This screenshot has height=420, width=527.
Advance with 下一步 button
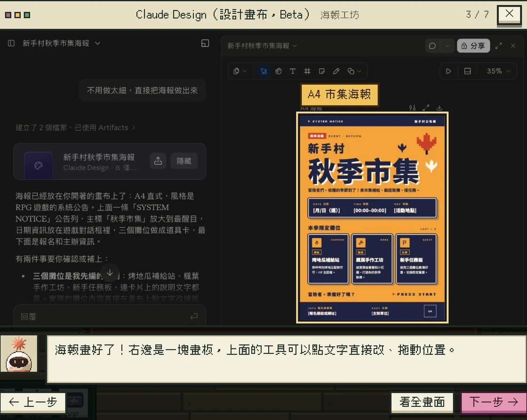click(x=494, y=402)
